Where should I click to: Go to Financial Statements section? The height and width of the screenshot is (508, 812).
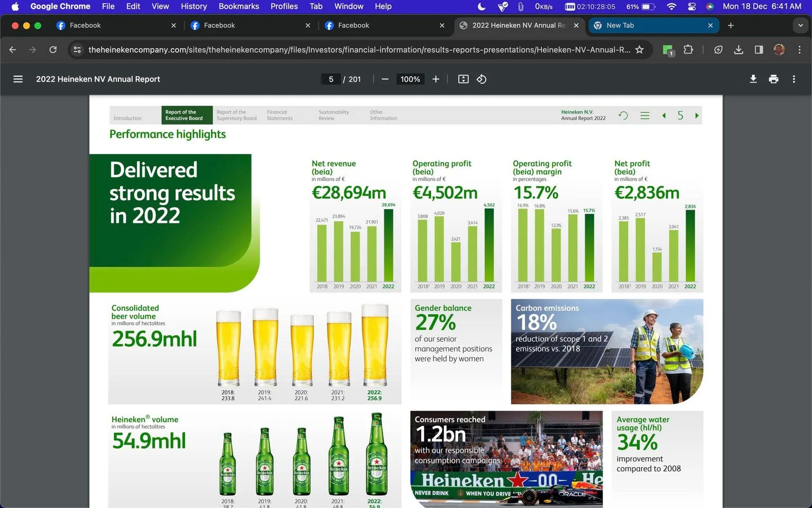pos(279,115)
